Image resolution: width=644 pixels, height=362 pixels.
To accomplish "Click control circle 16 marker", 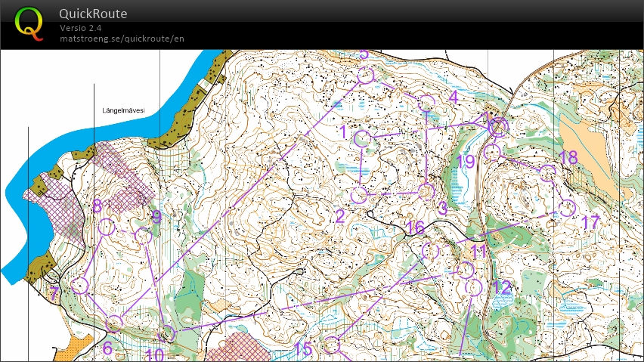I will pyautogui.click(x=431, y=250).
